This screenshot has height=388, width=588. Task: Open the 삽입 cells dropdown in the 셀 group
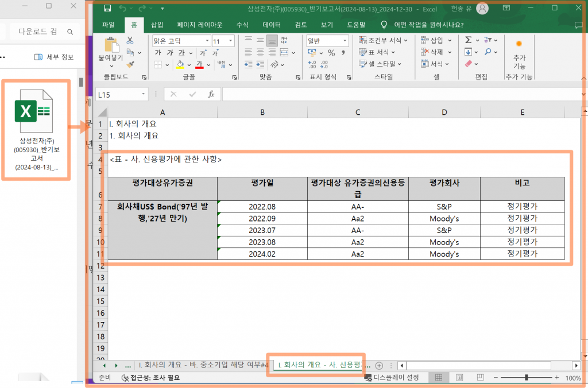coord(436,40)
